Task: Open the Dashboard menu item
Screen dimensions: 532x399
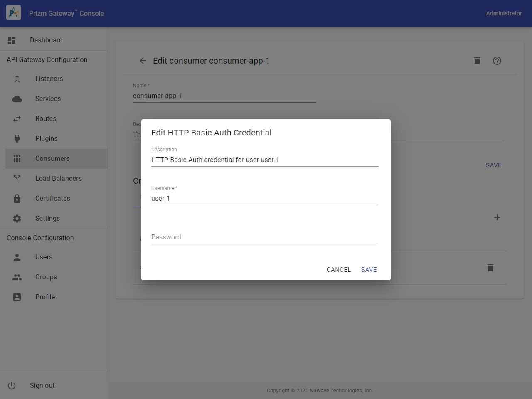Action: (46, 40)
